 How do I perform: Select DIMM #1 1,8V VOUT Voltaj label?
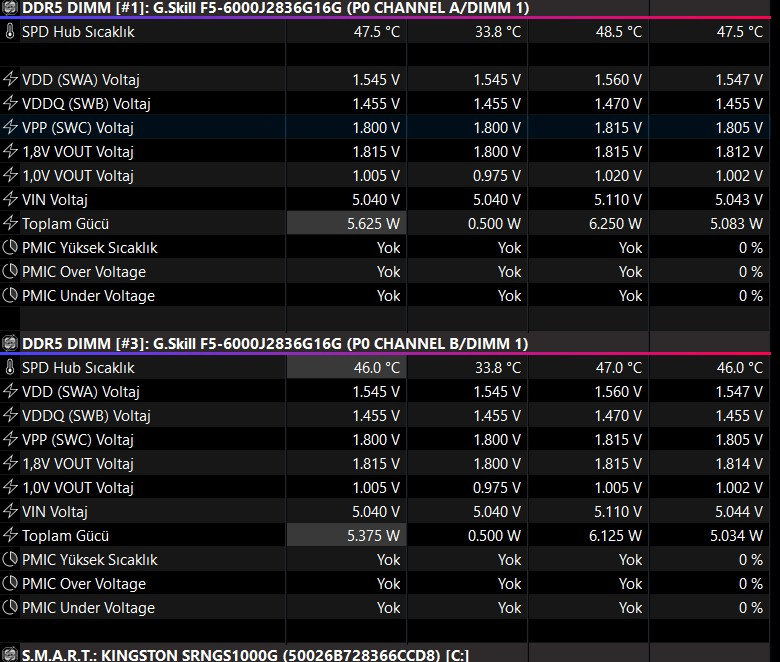pos(78,152)
